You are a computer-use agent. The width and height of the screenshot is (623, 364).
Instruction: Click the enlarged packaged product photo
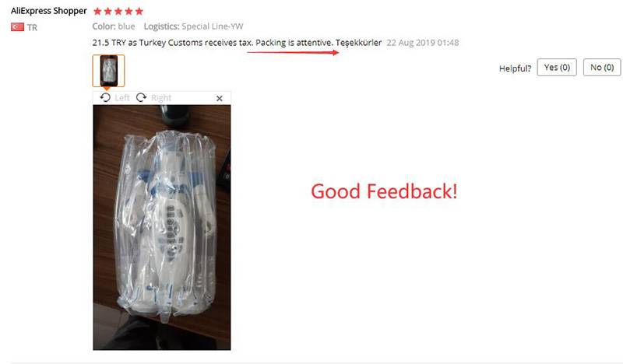[162, 227]
